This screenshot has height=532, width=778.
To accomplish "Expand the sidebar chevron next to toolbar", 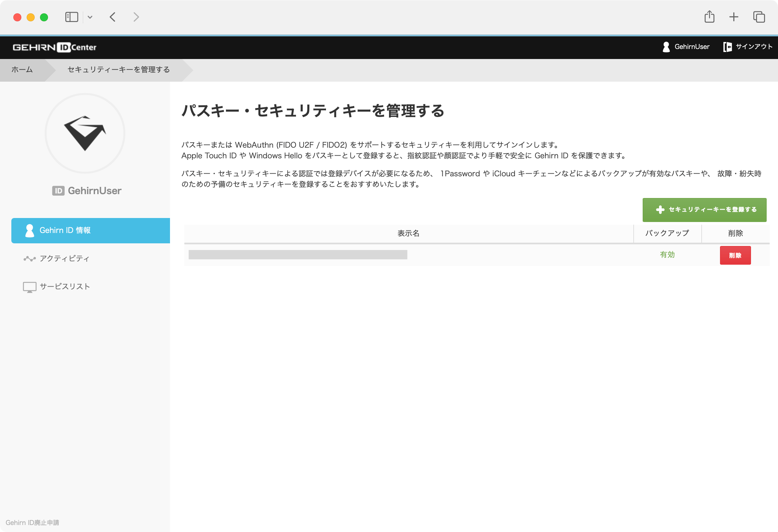I will click(90, 17).
